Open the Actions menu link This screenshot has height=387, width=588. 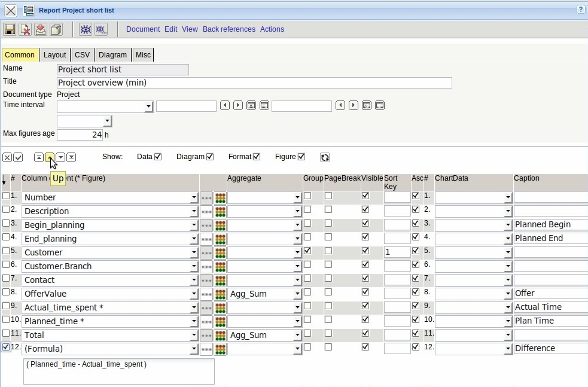[x=272, y=29]
